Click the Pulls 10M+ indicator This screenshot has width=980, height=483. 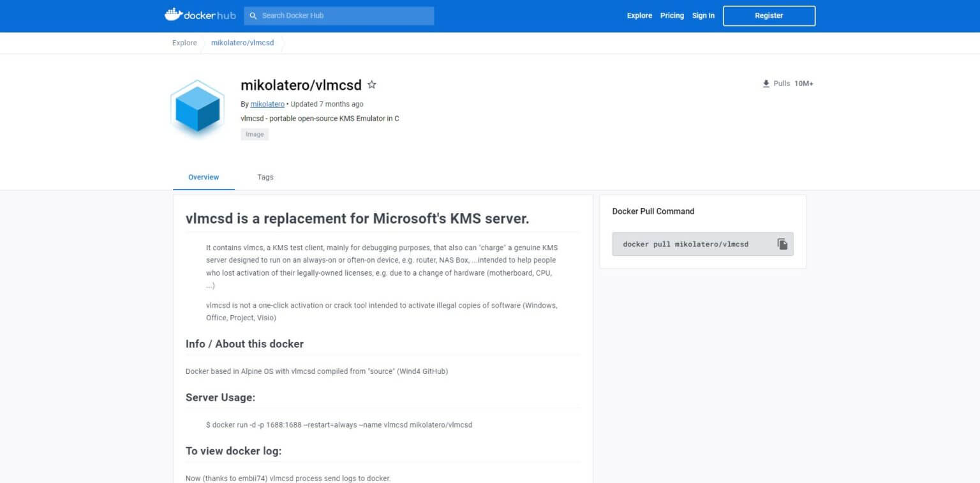[789, 83]
